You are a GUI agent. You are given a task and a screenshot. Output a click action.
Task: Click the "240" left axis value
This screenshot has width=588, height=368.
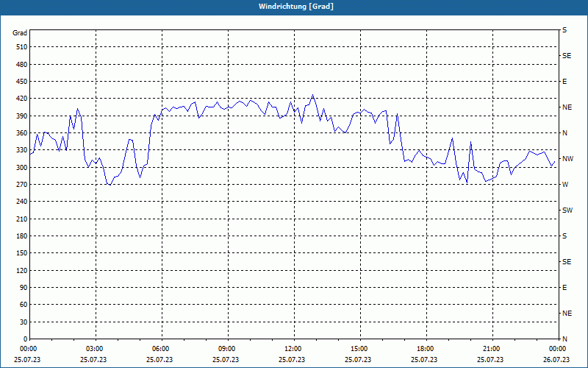point(22,202)
